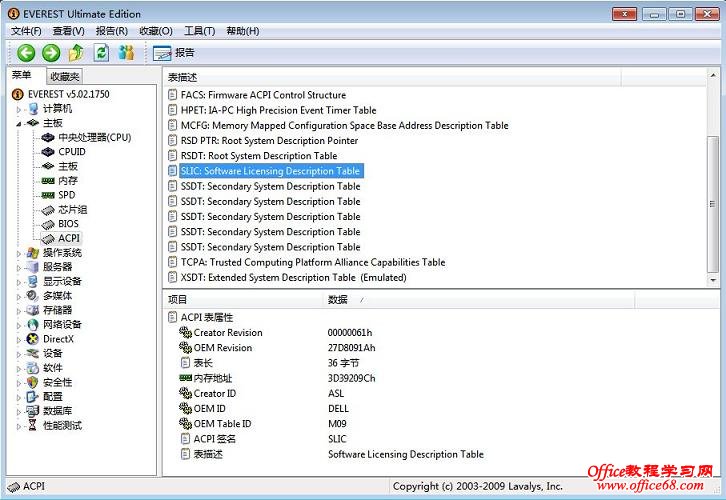Expand the 网络设备 tree node
726x500 pixels.
[x=19, y=325]
